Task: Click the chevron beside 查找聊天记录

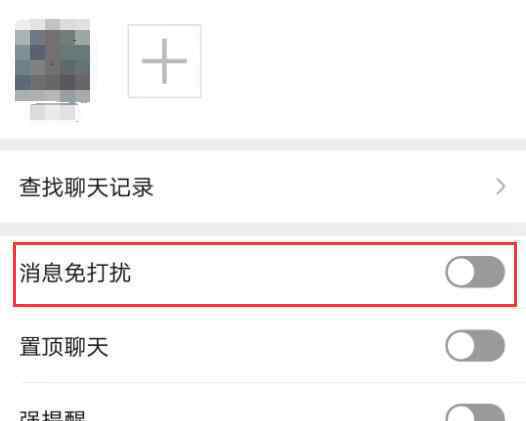Action: point(500,187)
